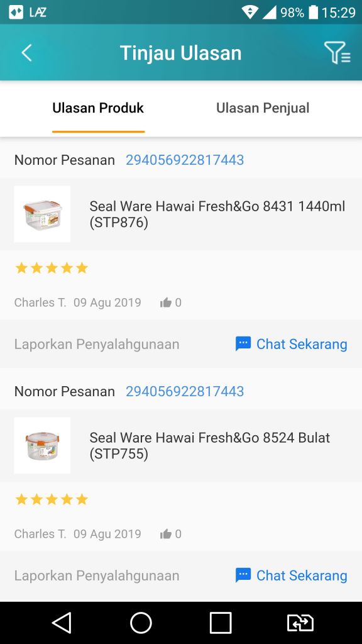Report abuse on first review (Laporkan Penyalahgunaan)
Screen dimensions: 362x644
(x=97, y=344)
